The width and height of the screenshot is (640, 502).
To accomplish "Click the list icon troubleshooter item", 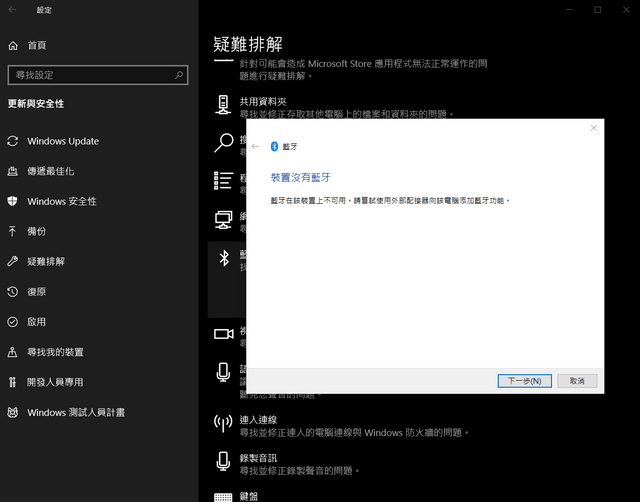I will click(x=224, y=181).
